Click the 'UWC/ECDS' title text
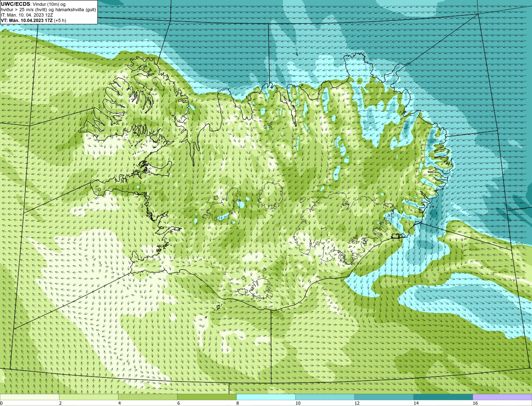This screenshot has height=406, width=532. point(15,4)
